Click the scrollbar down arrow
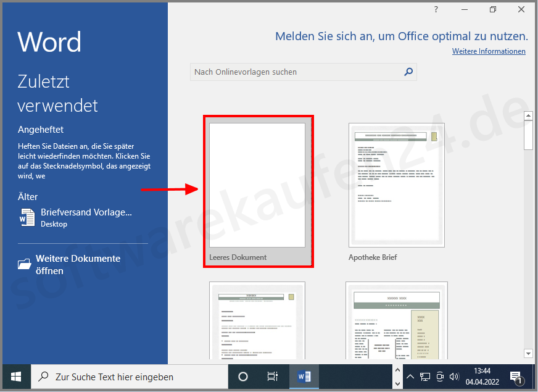This screenshot has height=392, width=538. 528,353
